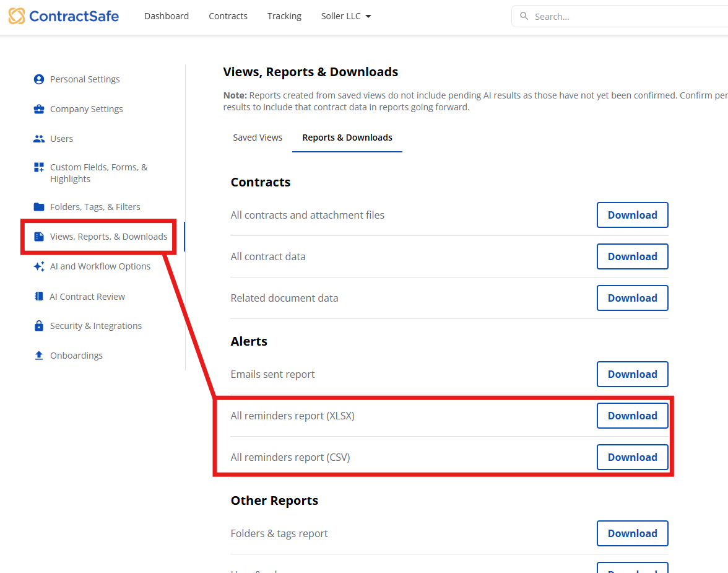Switch to the Saved Views tab

coord(258,138)
